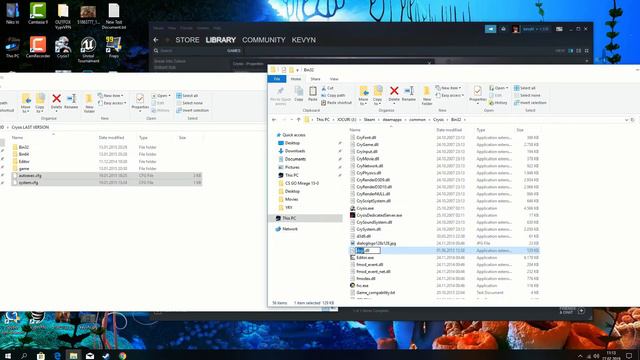Select CrysisDedicatedServer.exe file
The width and height of the screenshot is (640, 360).
pyautogui.click(x=378, y=215)
